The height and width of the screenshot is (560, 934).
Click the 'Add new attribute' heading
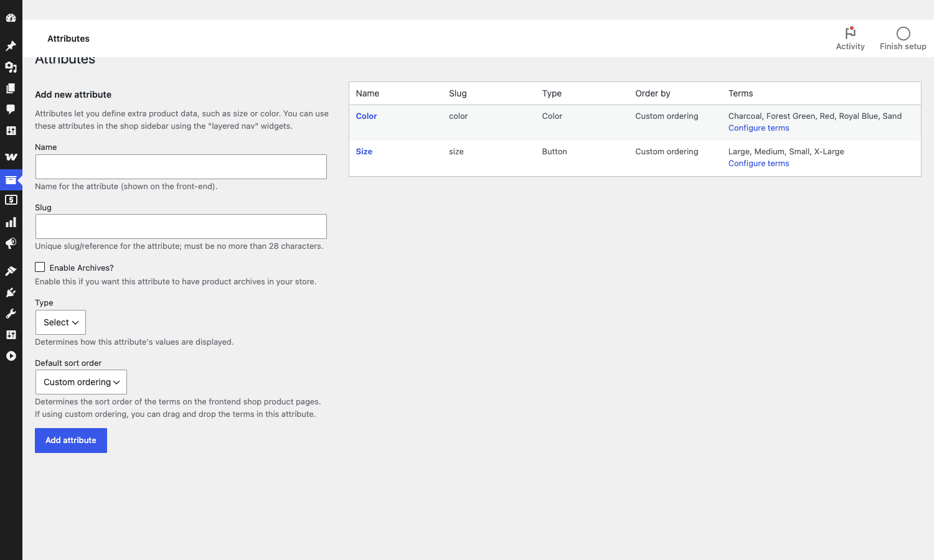click(73, 95)
